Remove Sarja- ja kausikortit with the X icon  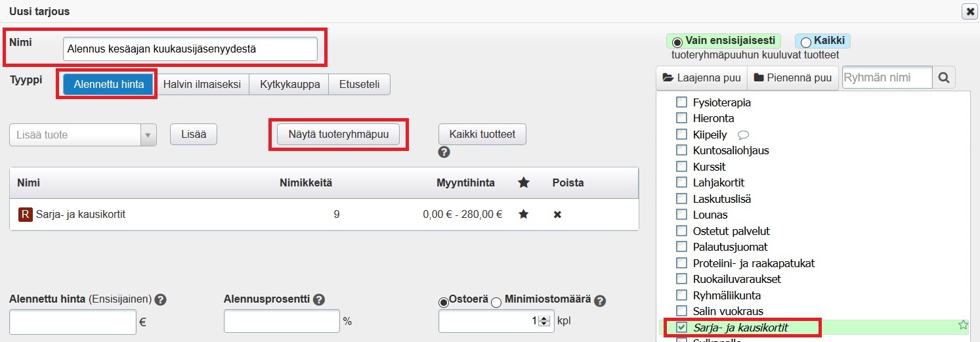click(557, 214)
